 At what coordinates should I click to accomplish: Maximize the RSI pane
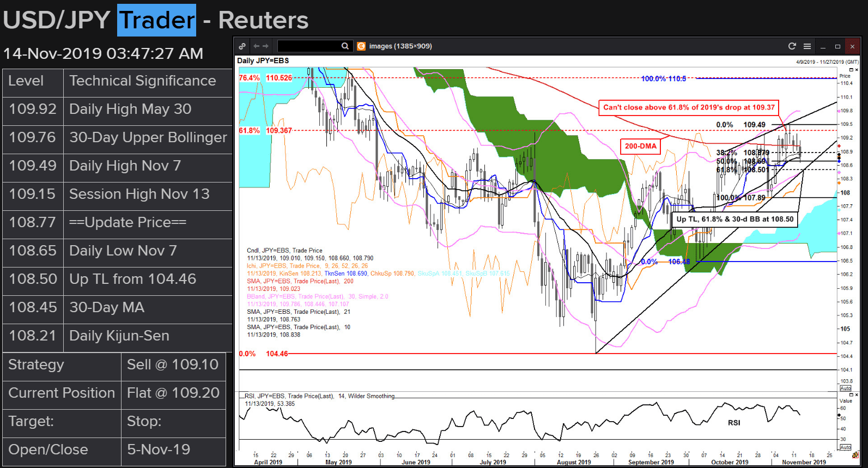(851, 394)
